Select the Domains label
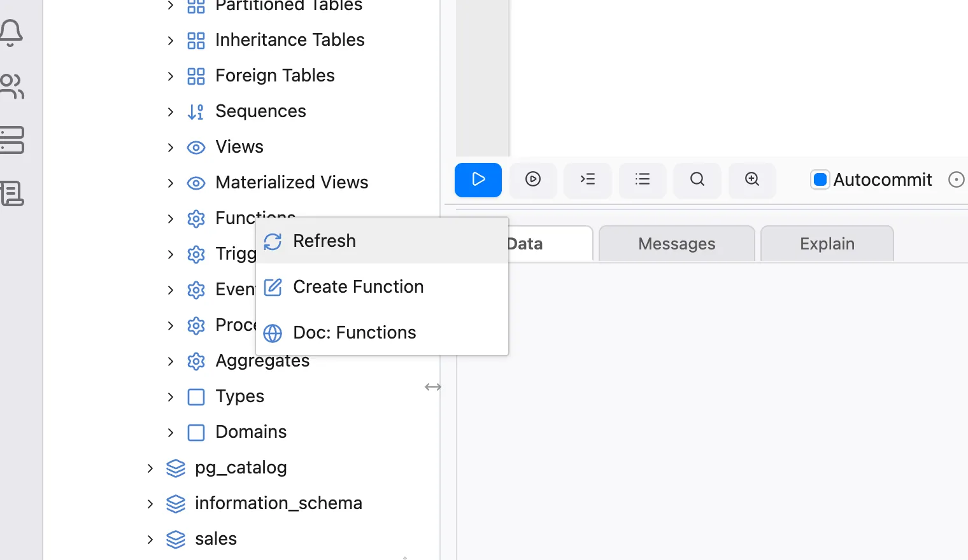Viewport: 968px width, 560px height. (251, 432)
